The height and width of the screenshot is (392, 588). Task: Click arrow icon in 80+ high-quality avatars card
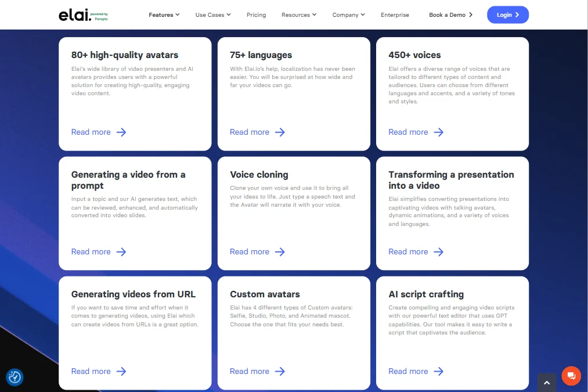[121, 132]
